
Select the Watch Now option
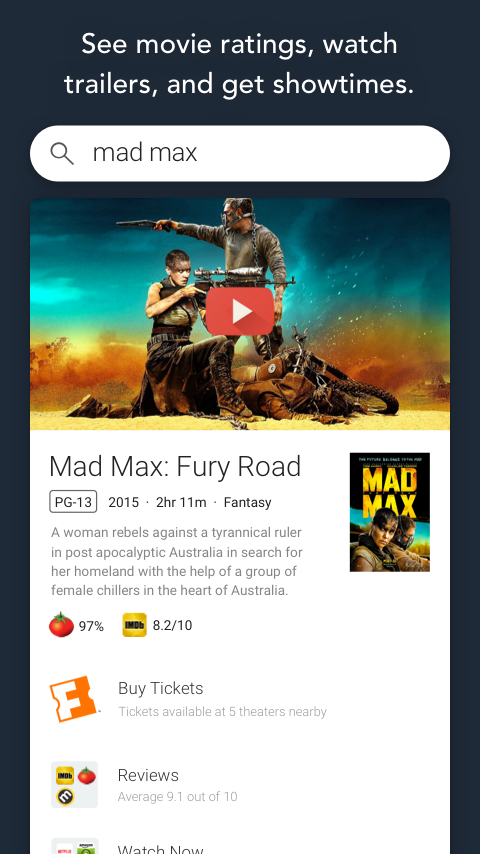click(x=240, y=846)
